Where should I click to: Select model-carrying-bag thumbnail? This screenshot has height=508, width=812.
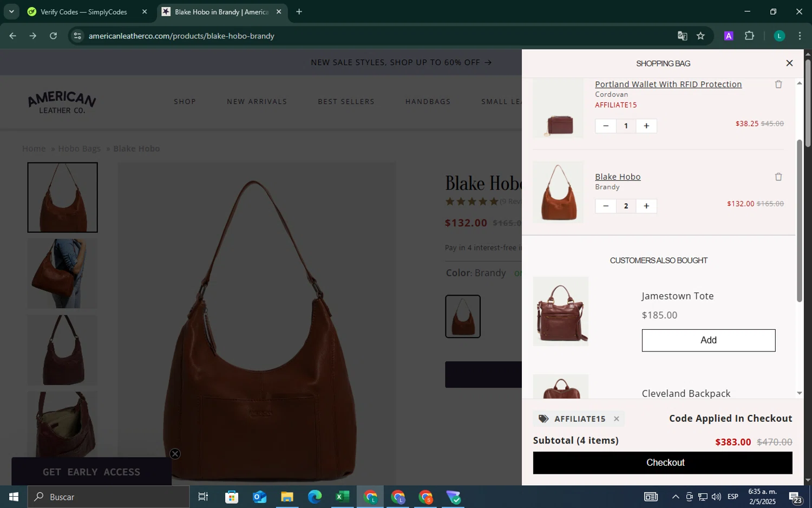pos(63,274)
